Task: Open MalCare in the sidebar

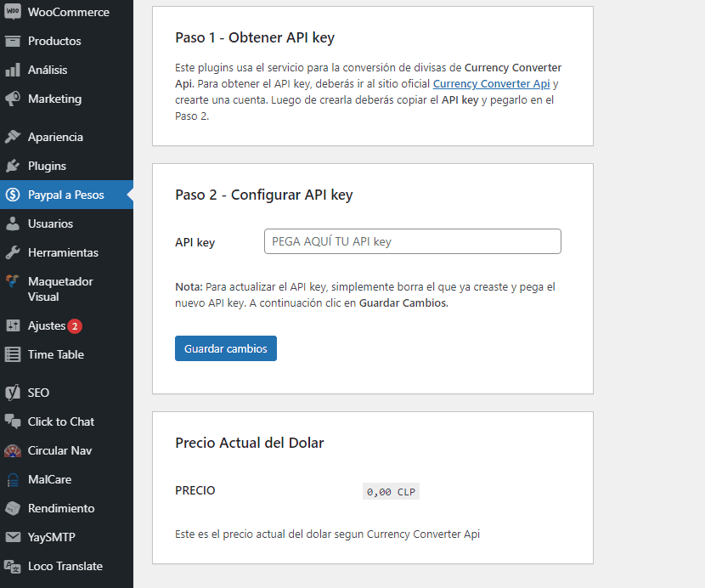Action: pyautogui.click(x=49, y=479)
